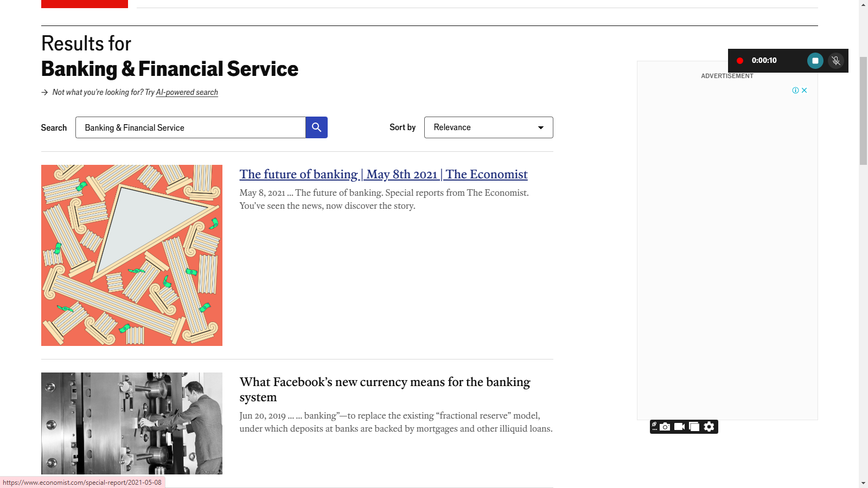Click the overlapping windows gallery icon
Screen dimensions: 868x488
point(694,427)
